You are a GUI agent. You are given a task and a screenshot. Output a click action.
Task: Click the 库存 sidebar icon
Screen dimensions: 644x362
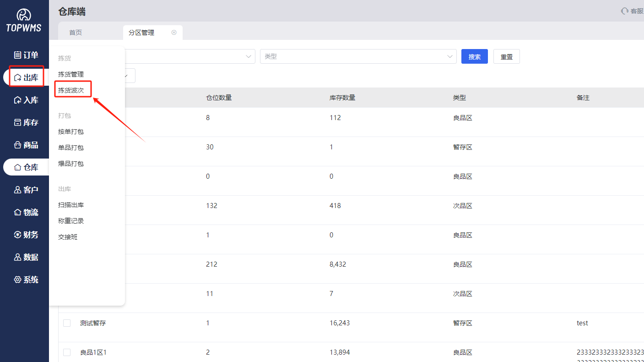(x=17, y=122)
